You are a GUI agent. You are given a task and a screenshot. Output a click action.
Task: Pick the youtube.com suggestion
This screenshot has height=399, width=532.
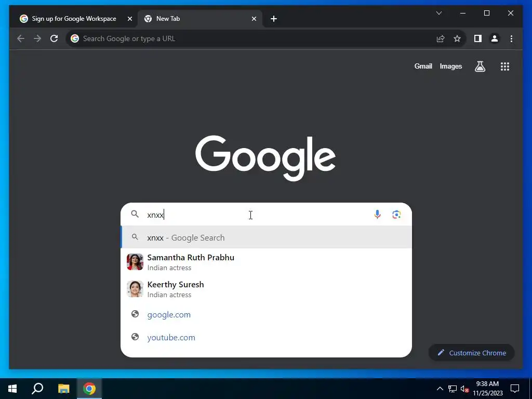267,337
